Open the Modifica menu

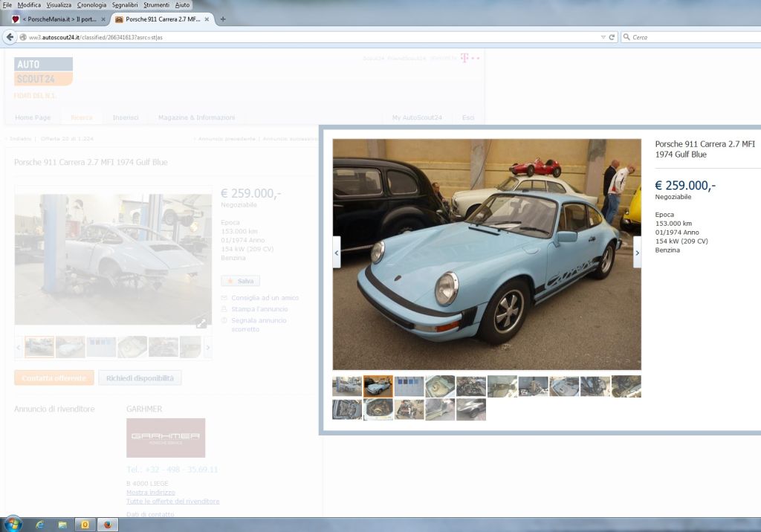pyautogui.click(x=29, y=5)
